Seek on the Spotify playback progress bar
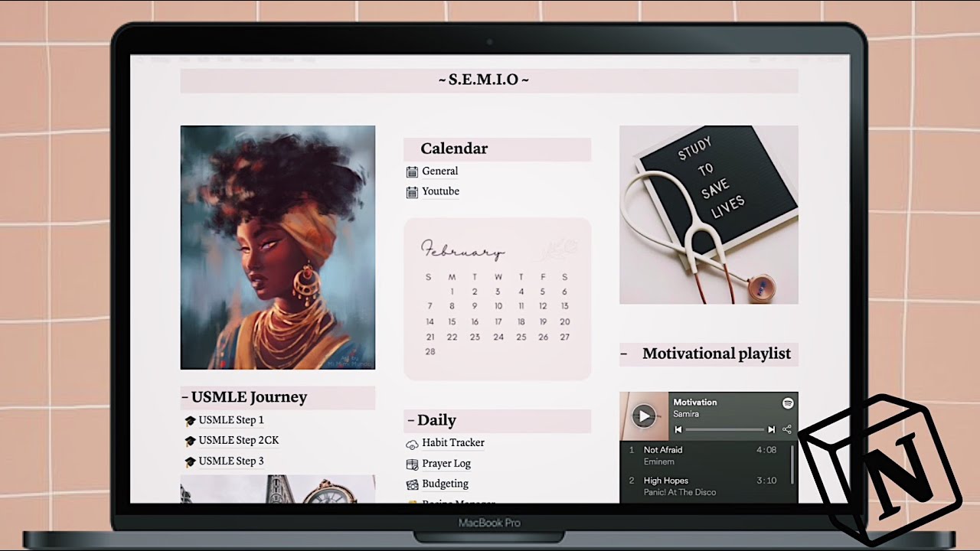Screen dimensions: 980x551 (x=724, y=430)
